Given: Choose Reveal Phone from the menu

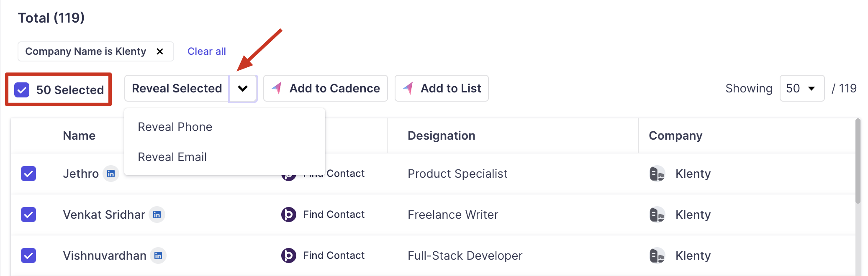Looking at the screenshot, I should point(175,127).
